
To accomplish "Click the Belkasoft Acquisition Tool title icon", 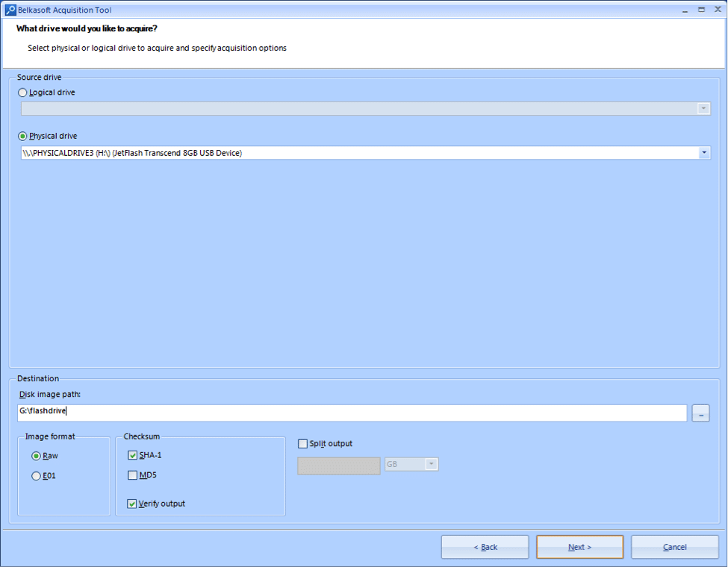I will tap(10, 10).
